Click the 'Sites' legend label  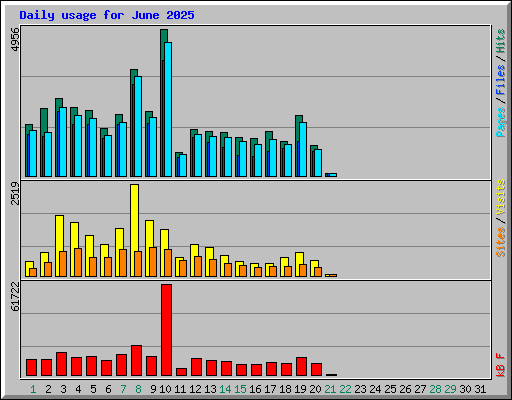click(501, 242)
